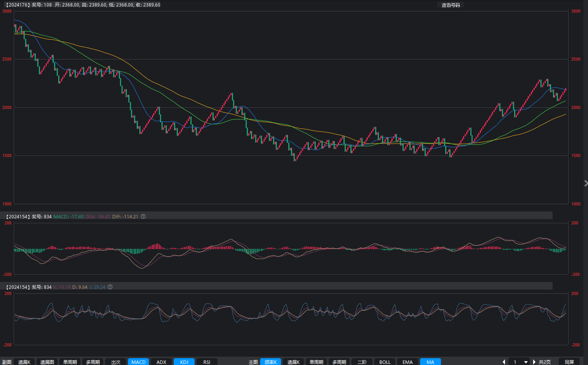This screenshot has width=588, height=365.
Task: Click the 同屏 button
Action: pyautogui.click(x=569, y=362)
